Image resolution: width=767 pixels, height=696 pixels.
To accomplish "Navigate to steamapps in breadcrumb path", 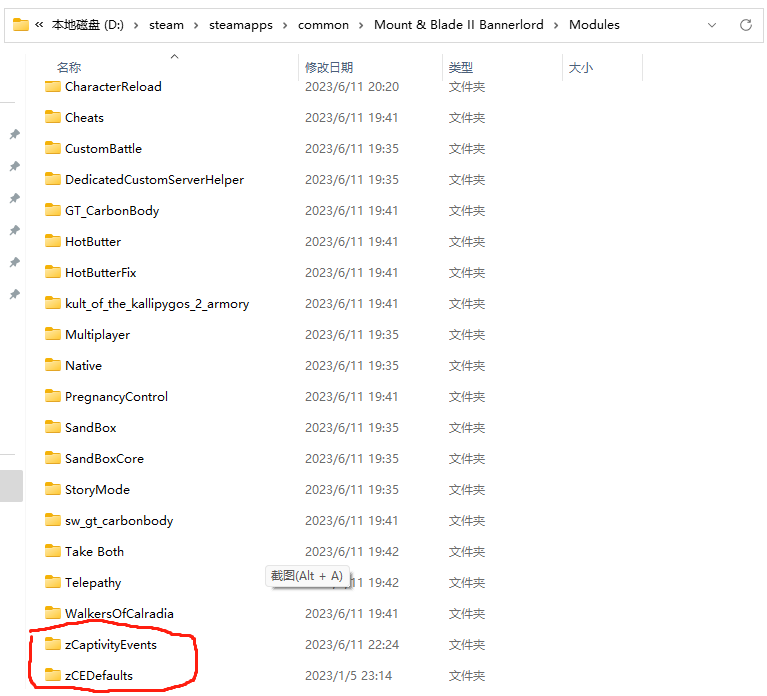I will 238,25.
